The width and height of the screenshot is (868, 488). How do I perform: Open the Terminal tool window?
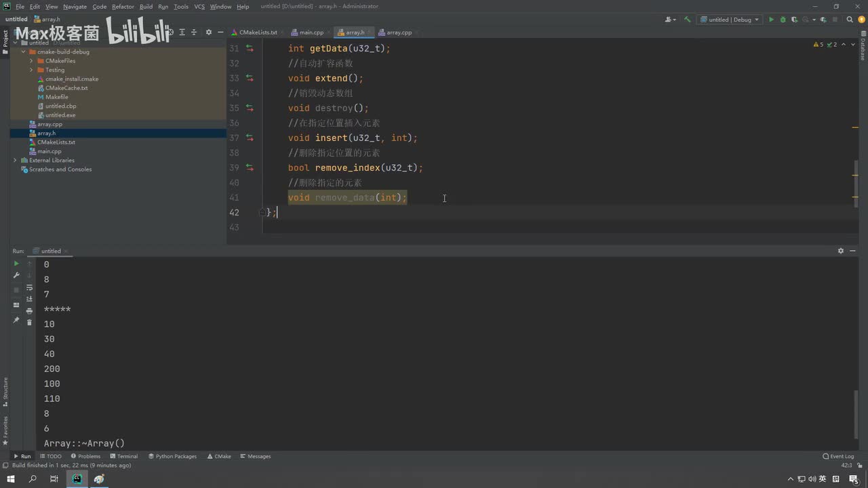[x=123, y=456]
